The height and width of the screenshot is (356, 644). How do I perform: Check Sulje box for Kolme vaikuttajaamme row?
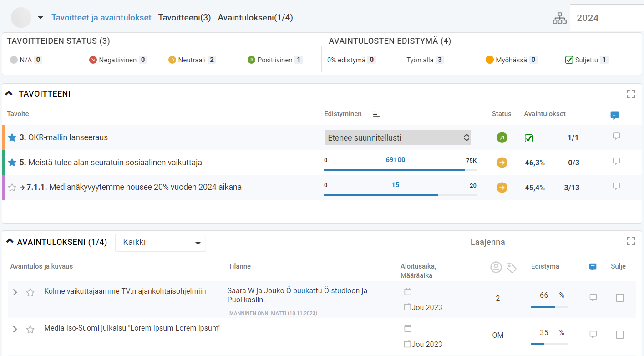tap(619, 298)
